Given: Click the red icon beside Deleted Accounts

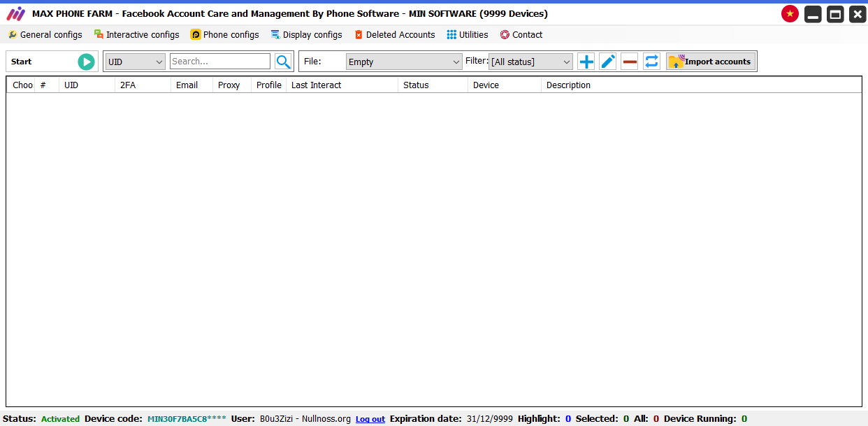Looking at the screenshot, I should [359, 34].
